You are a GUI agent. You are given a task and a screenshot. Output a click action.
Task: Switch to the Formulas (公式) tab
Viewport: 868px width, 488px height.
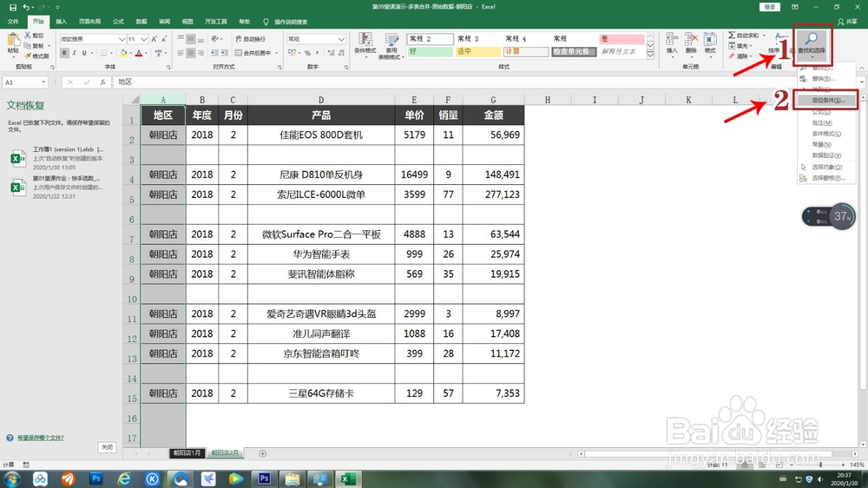(x=118, y=22)
